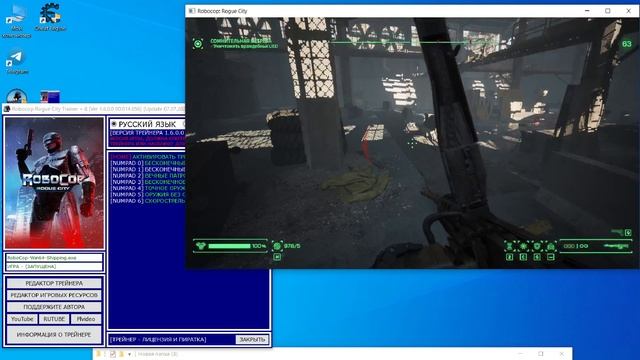Click the ИГРА - (ЗАПУЩЕНА) status field
Viewport: 640px width, 360px height.
[54, 266]
